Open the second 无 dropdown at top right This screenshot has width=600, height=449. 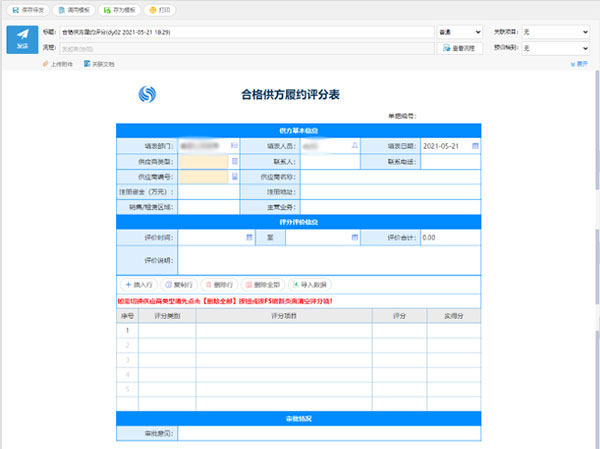pos(556,48)
